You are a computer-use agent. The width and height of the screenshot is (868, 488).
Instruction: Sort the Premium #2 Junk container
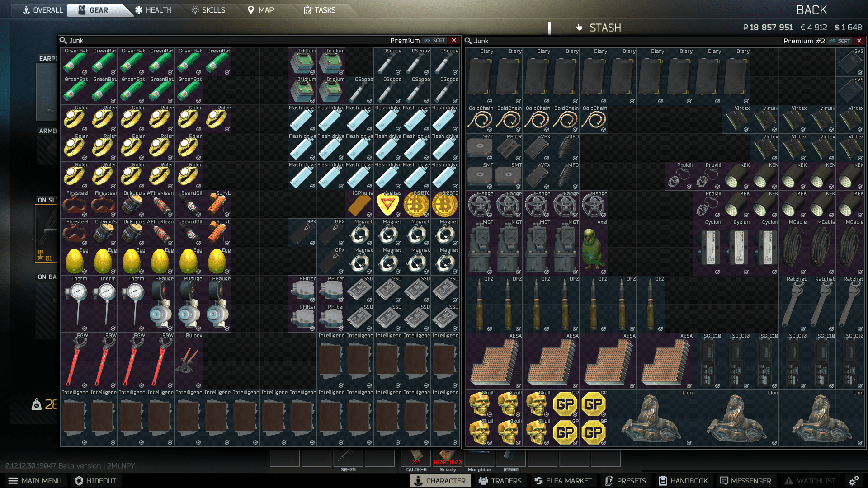[840, 41]
